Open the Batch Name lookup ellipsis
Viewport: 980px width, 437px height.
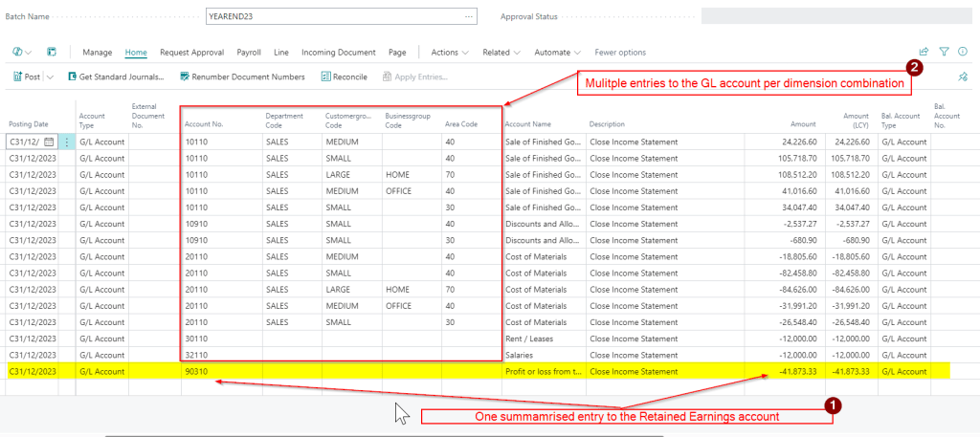click(x=468, y=17)
